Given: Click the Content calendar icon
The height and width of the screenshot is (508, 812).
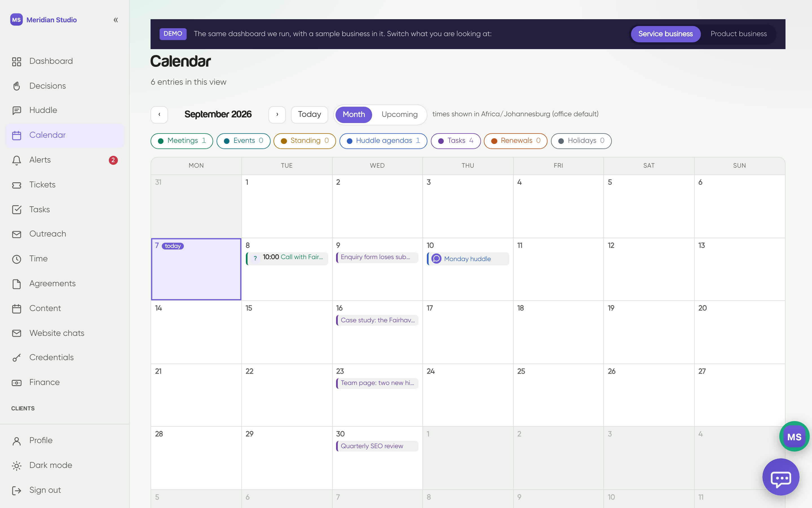Looking at the screenshot, I should tap(16, 309).
